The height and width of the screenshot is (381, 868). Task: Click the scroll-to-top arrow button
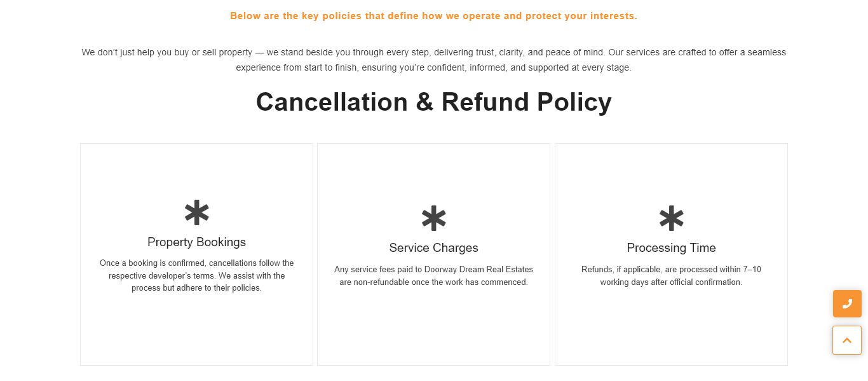point(847,340)
